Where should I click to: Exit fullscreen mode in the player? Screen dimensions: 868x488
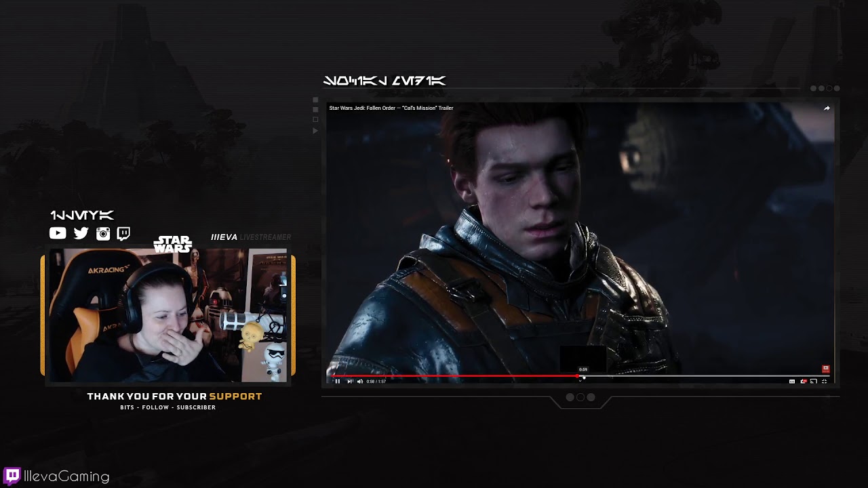pos(825,382)
